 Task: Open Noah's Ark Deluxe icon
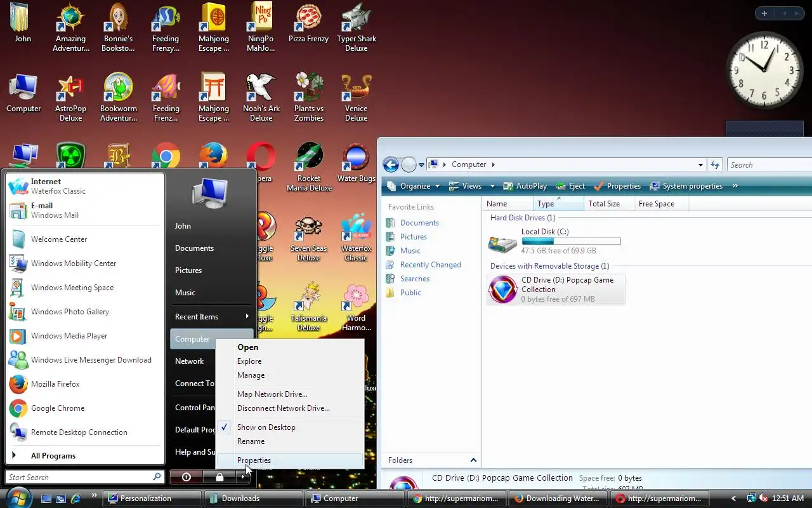click(x=261, y=98)
